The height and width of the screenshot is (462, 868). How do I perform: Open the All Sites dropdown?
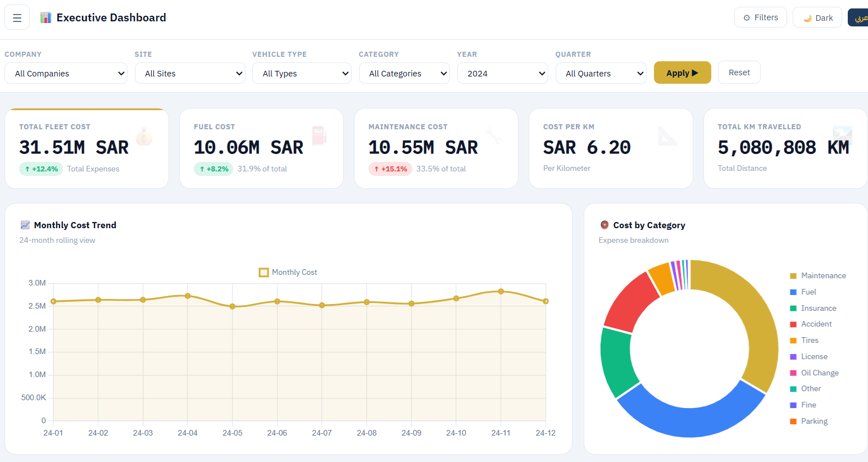pyautogui.click(x=190, y=73)
